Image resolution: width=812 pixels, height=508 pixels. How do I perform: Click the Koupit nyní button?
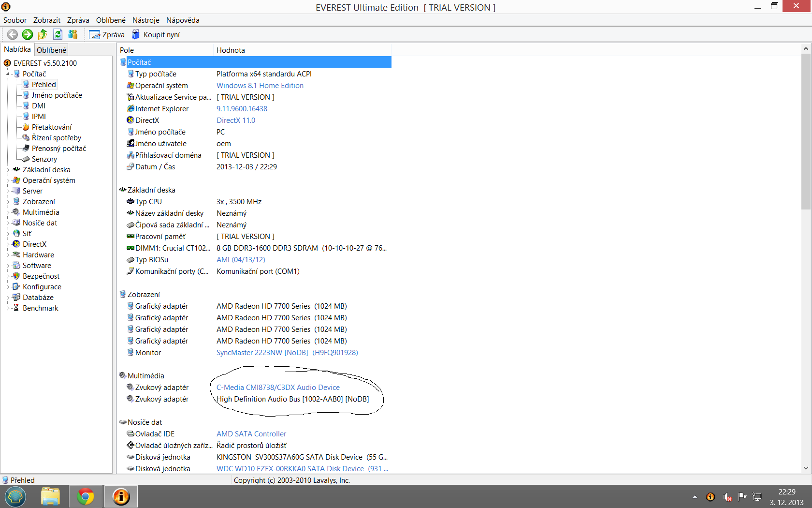tap(156, 35)
